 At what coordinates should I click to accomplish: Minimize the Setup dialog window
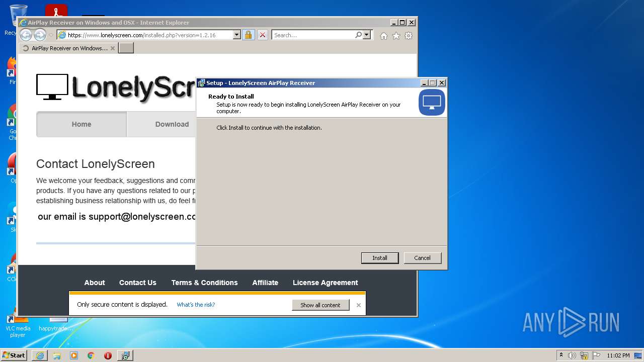424,83
